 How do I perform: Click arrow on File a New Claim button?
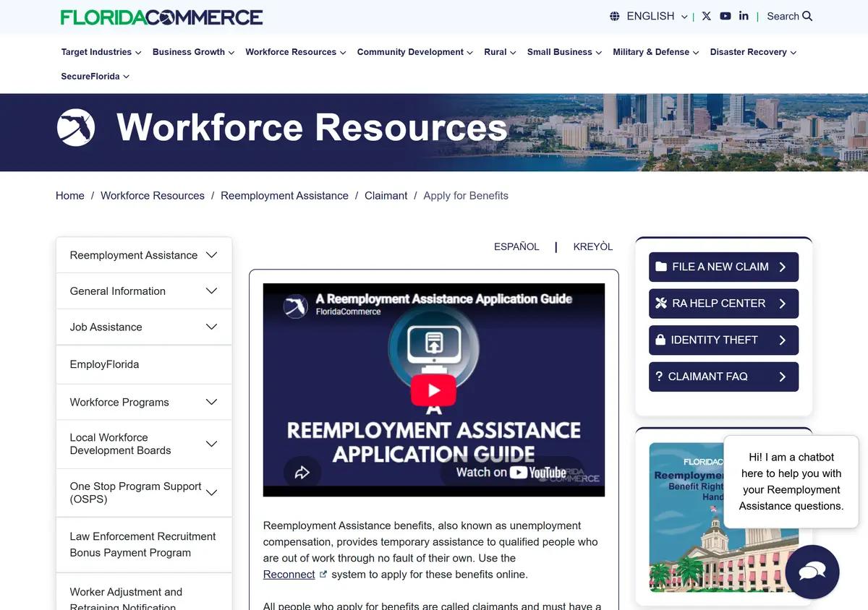[783, 267]
